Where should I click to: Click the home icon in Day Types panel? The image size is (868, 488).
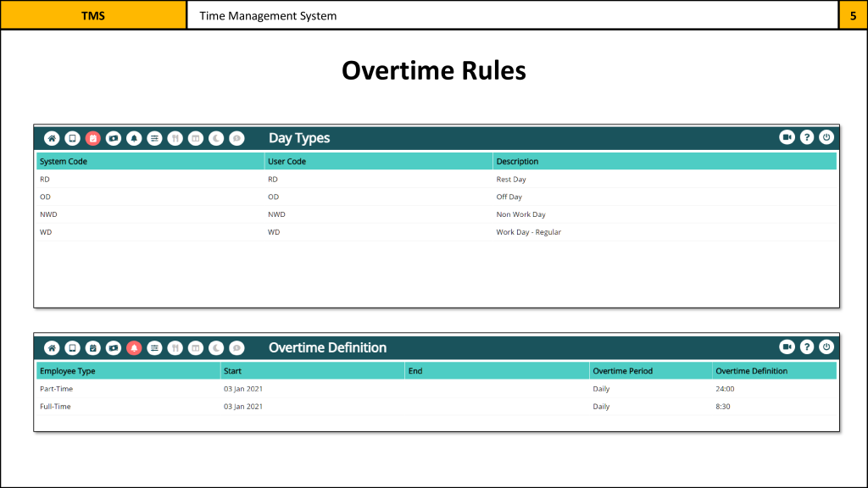[x=52, y=138]
